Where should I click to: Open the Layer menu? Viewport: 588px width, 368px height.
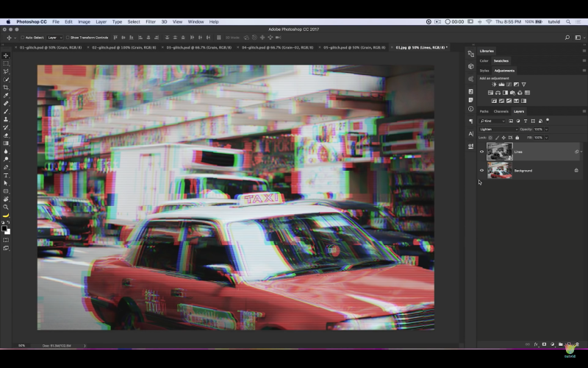[x=101, y=22]
